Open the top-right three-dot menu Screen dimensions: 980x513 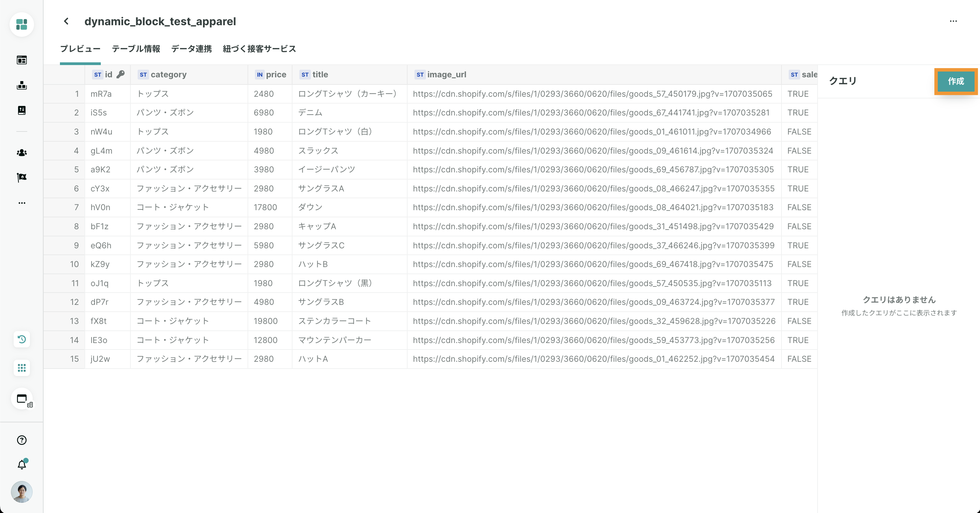pos(953,21)
